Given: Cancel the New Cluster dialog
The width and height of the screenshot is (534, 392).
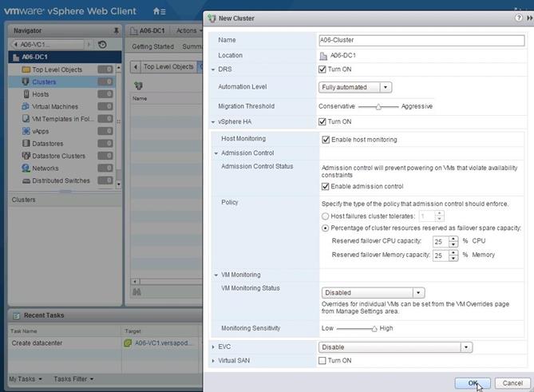Looking at the screenshot, I should point(512,383).
